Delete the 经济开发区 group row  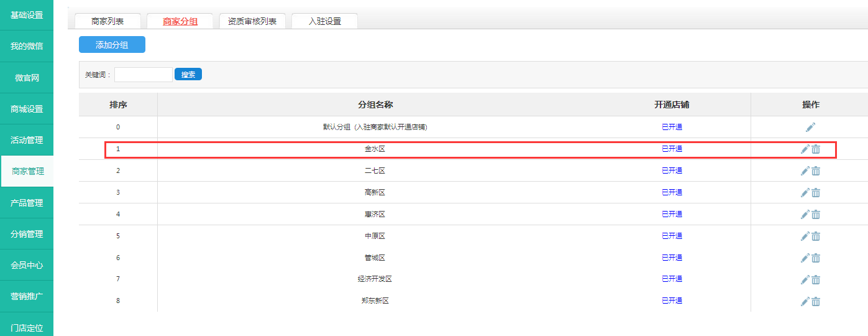(x=816, y=280)
